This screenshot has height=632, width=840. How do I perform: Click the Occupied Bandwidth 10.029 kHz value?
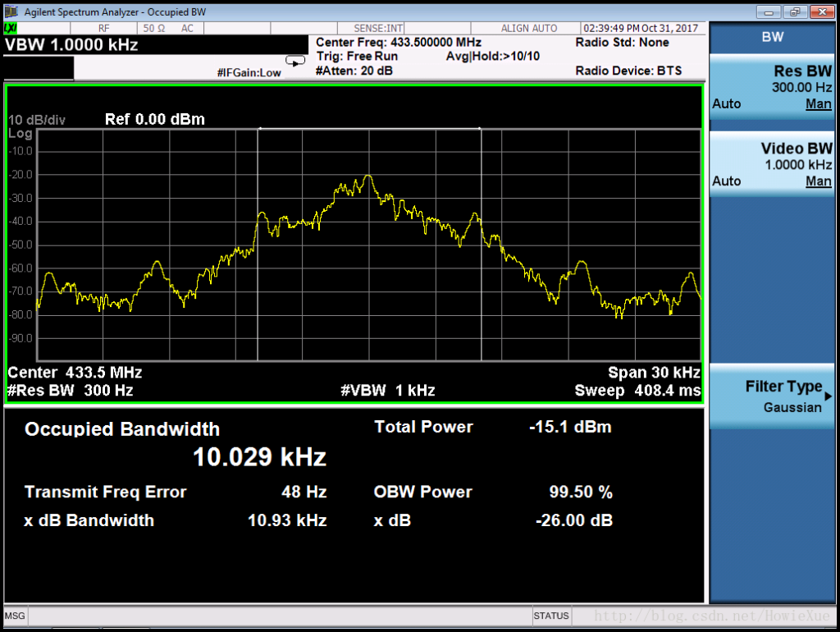259,457
